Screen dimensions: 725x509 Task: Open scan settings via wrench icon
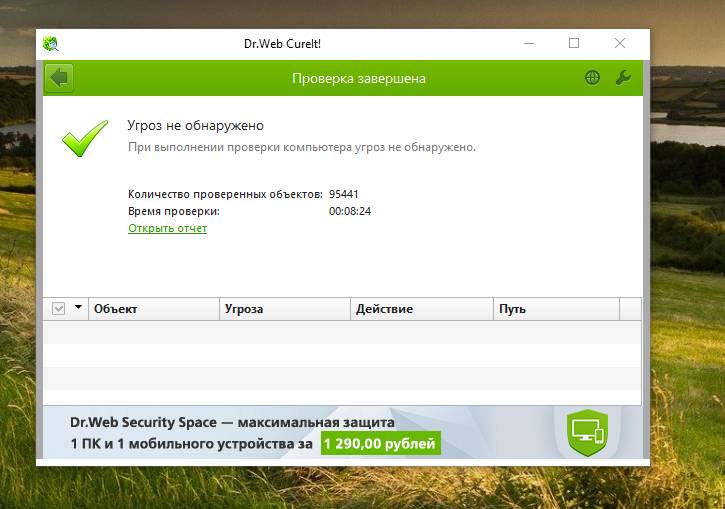tap(623, 78)
